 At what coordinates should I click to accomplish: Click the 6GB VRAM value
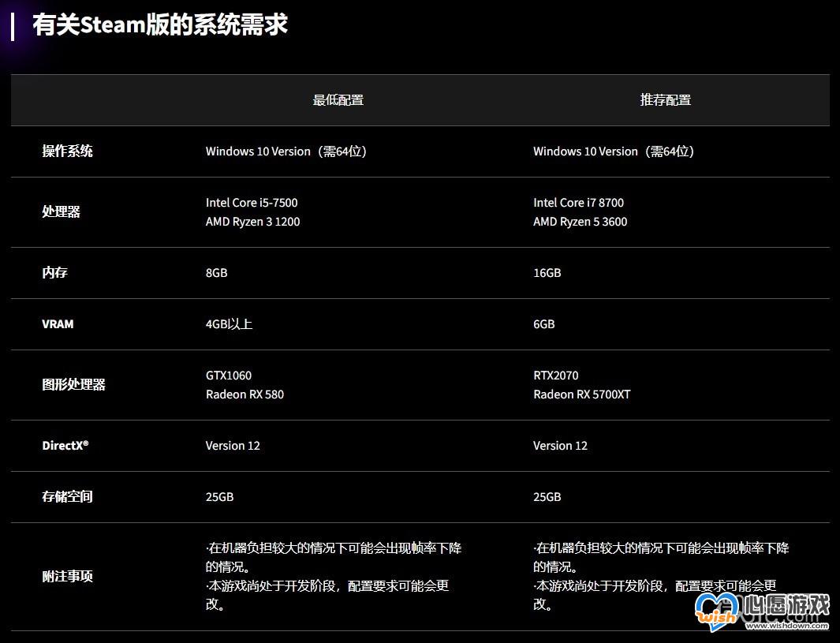point(543,324)
